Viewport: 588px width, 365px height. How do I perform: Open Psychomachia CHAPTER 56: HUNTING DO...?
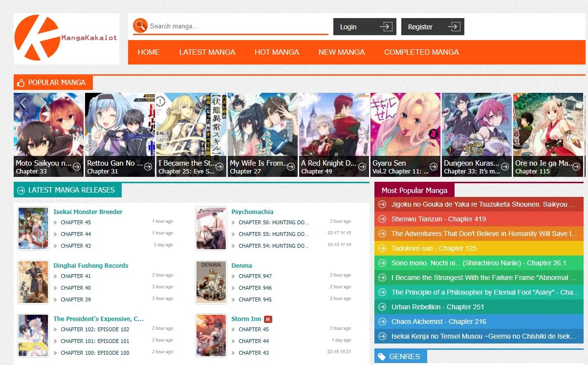point(274,222)
